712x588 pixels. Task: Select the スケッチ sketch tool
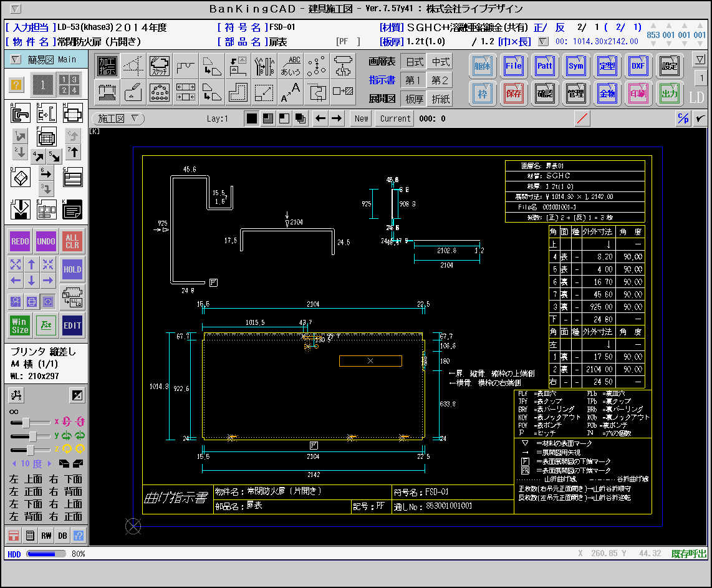pos(160,66)
